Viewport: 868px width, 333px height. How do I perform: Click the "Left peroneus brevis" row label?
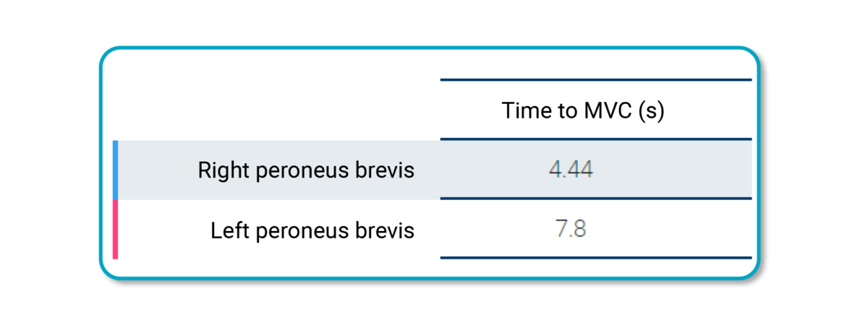312,230
